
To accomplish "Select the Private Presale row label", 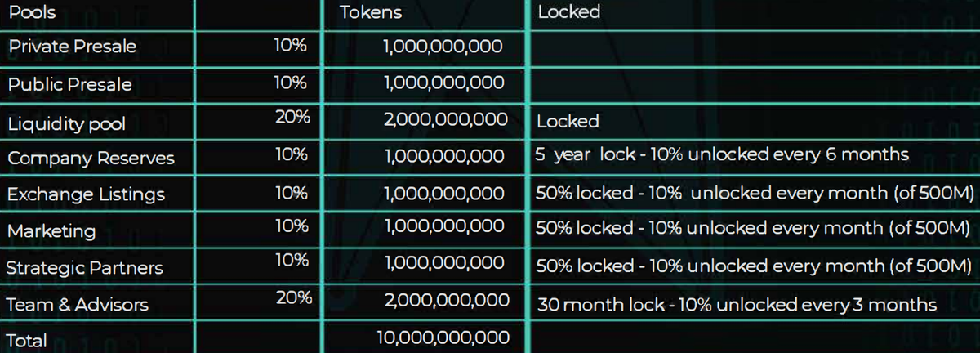I will [73, 47].
